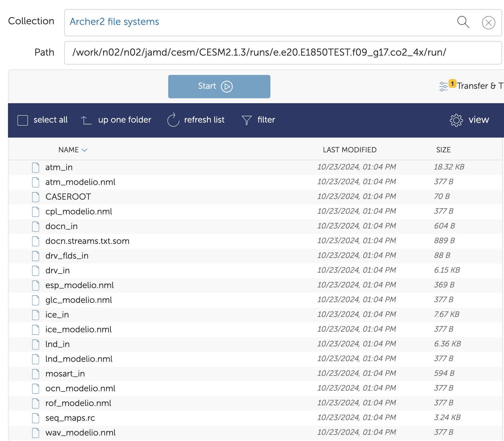
Task: Click the LAST MODIFIED column header
Action: point(349,150)
